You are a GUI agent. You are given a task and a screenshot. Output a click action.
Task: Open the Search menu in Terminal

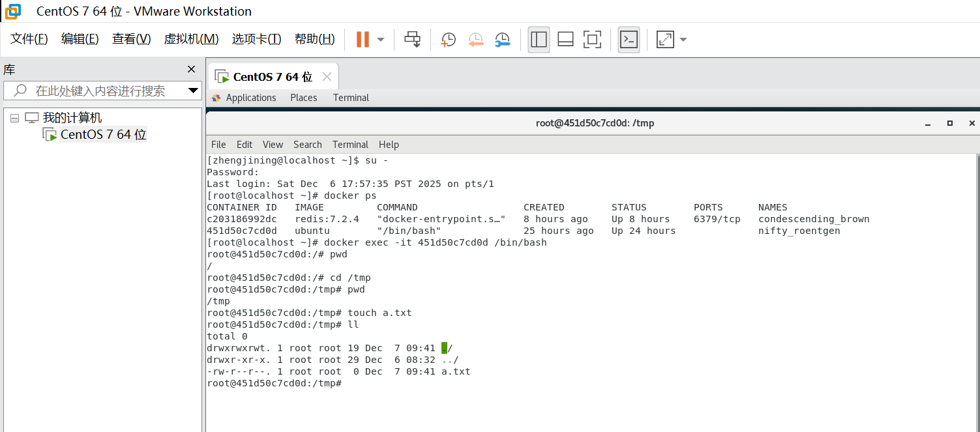click(x=307, y=144)
